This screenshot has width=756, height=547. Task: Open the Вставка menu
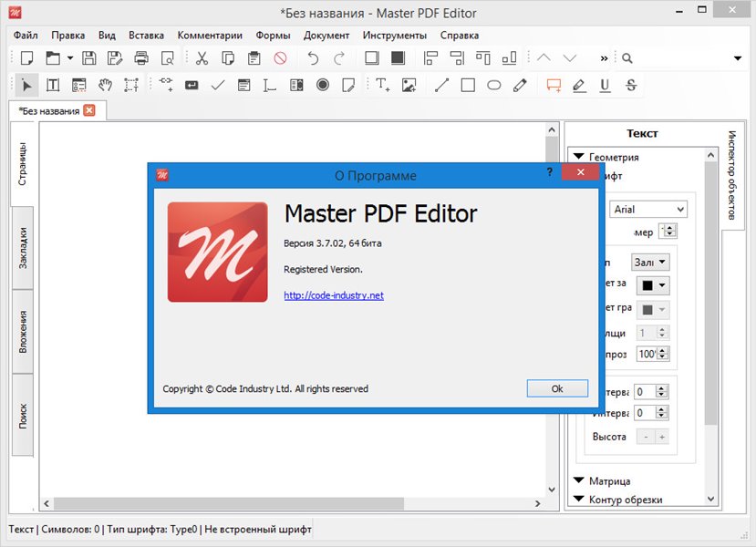pos(146,36)
